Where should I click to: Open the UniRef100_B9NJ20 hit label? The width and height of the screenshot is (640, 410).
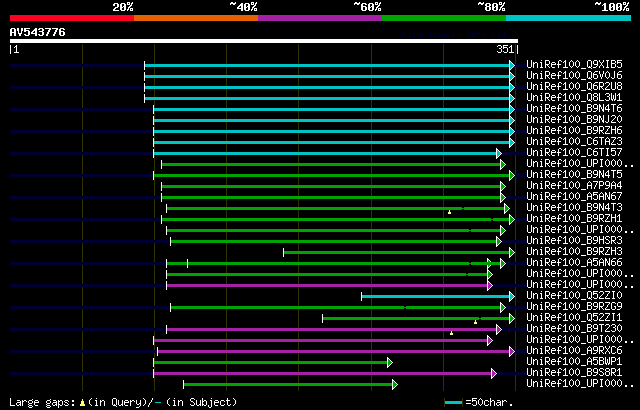[x=574, y=120]
